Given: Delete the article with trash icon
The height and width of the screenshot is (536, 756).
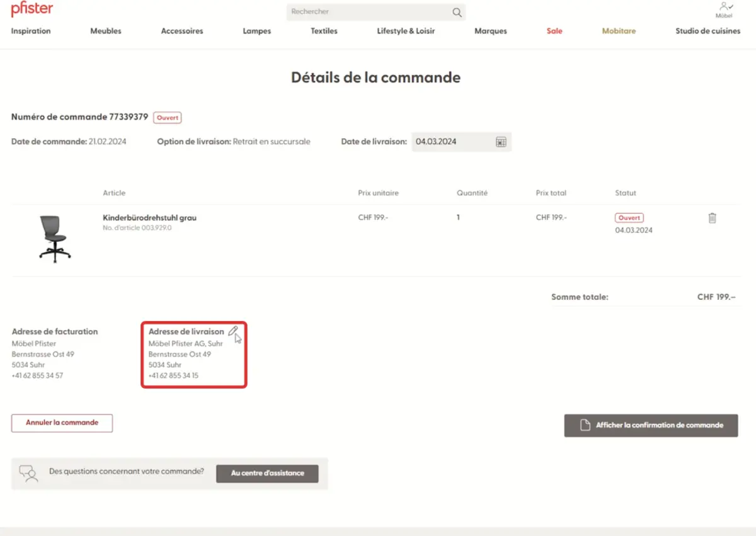Looking at the screenshot, I should (x=712, y=218).
